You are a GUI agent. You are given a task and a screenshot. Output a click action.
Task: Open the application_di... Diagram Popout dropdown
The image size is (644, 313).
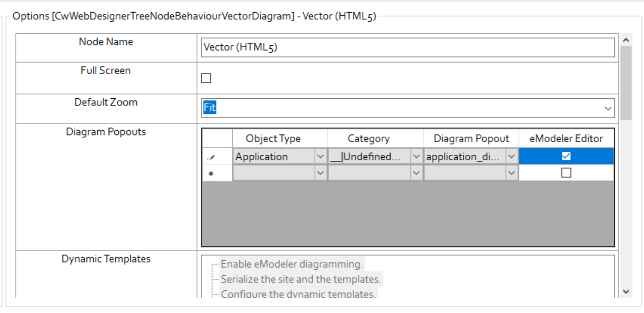click(x=511, y=157)
